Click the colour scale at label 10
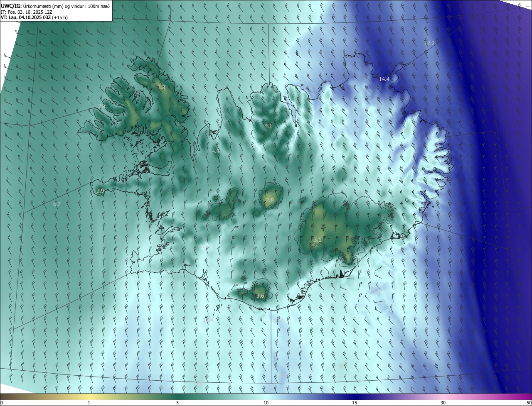 coord(266,403)
